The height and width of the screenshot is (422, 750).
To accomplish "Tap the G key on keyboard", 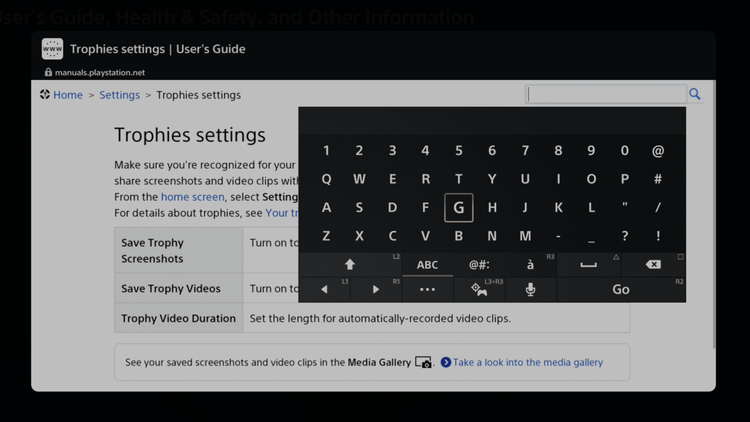I will pos(459,208).
